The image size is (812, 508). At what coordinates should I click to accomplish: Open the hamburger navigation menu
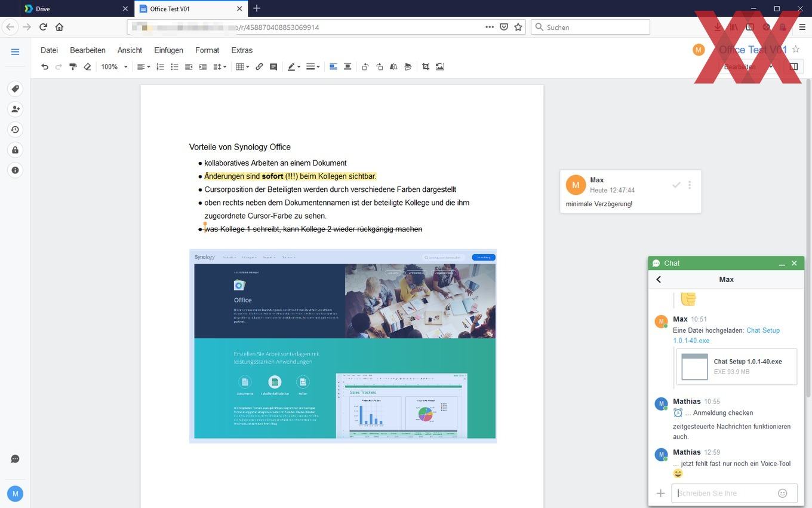point(16,52)
